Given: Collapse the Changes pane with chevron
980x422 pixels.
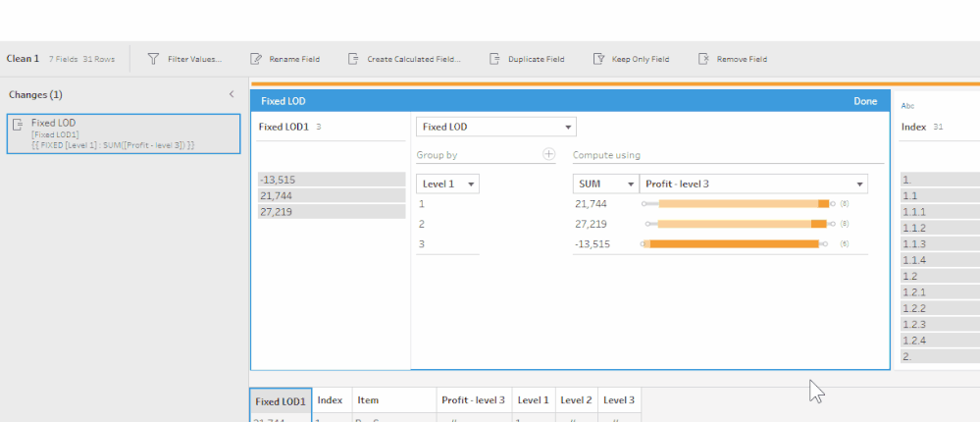Looking at the screenshot, I should tap(232, 94).
